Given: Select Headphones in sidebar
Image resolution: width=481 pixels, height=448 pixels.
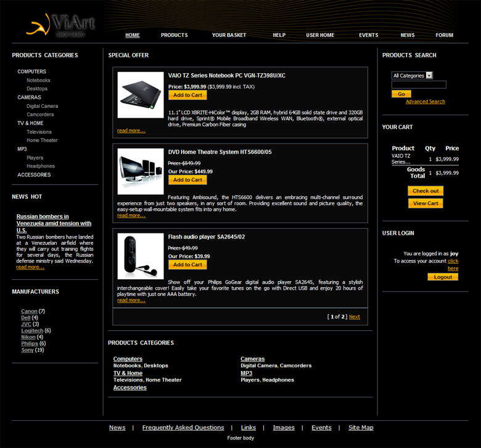Looking at the screenshot, I should 41,166.
